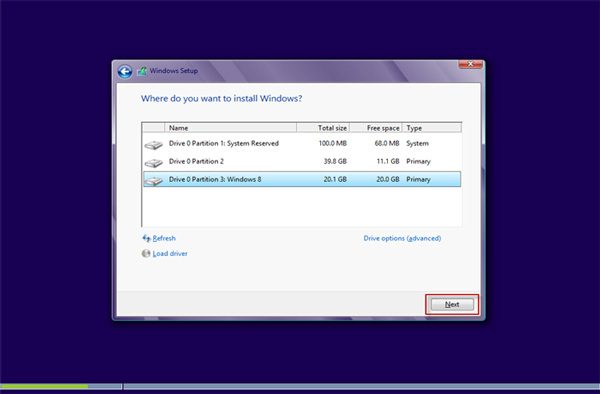The image size is (600, 394).
Task: Select Drive 0 Partition 1: System Reserved
Action: click(302, 143)
